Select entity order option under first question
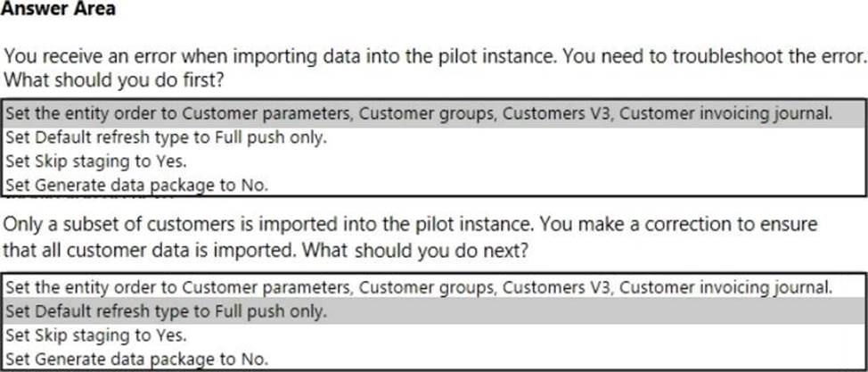The width and height of the screenshot is (868, 372). pyautogui.click(x=419, y=113)
